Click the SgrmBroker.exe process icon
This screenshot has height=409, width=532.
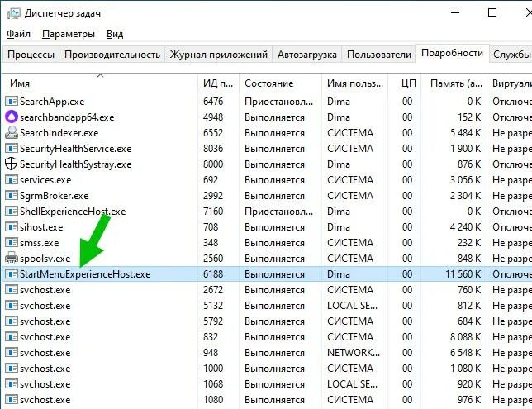coord(12,196)
